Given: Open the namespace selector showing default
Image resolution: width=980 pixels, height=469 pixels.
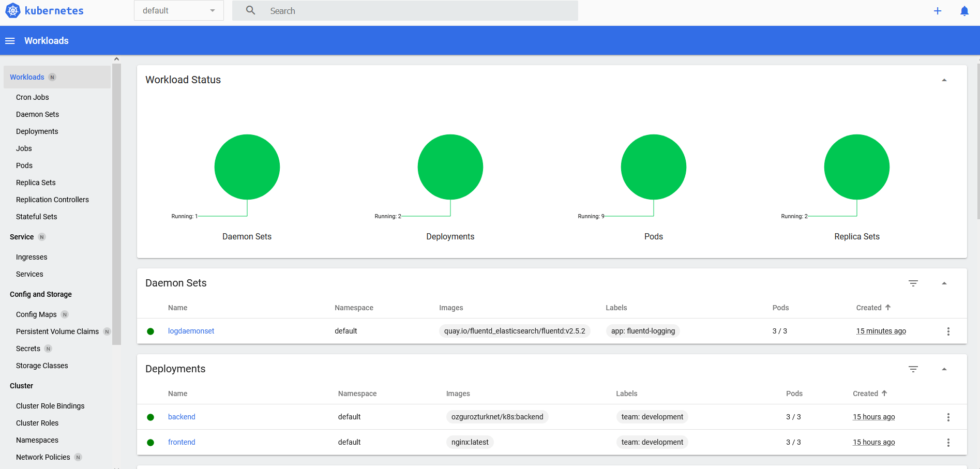Looking at the screenshot, I should click(178, 10).
